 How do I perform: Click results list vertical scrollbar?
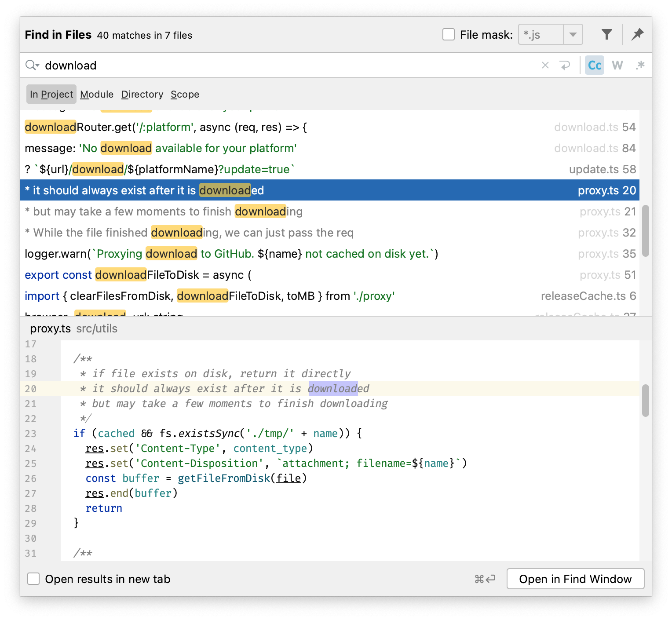(645, 230)
